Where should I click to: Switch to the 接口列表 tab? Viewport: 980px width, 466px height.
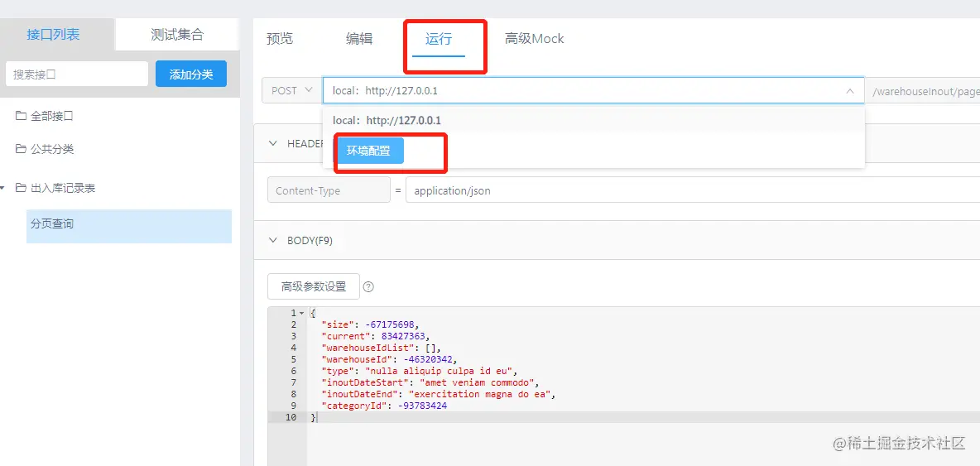point(53,35)
